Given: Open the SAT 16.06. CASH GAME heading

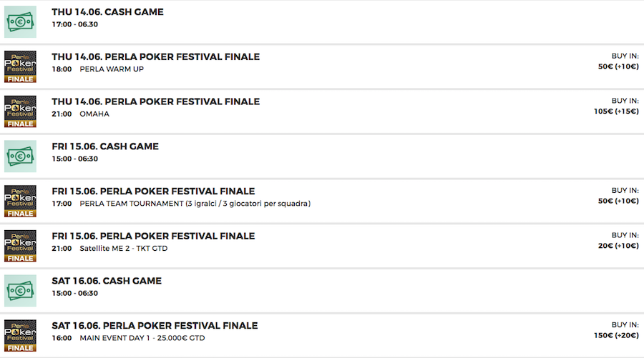Looking at the screenshot, I should (107, 281).
